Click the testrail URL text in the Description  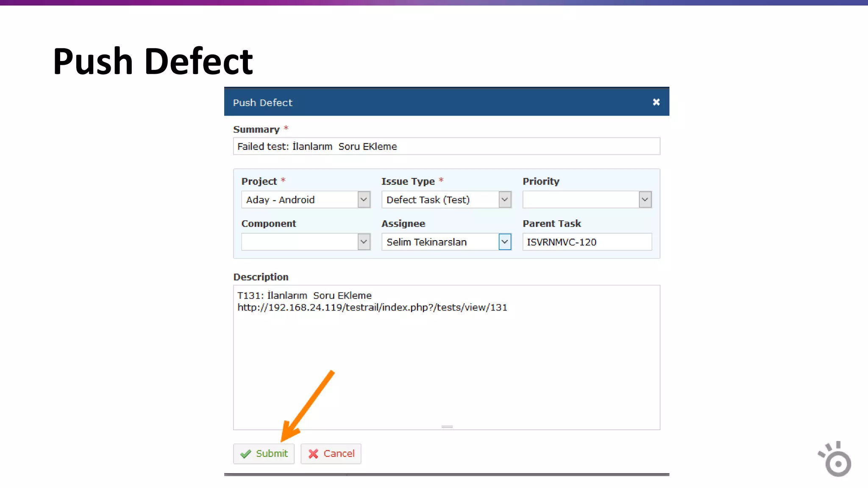(x=372, y=308)
